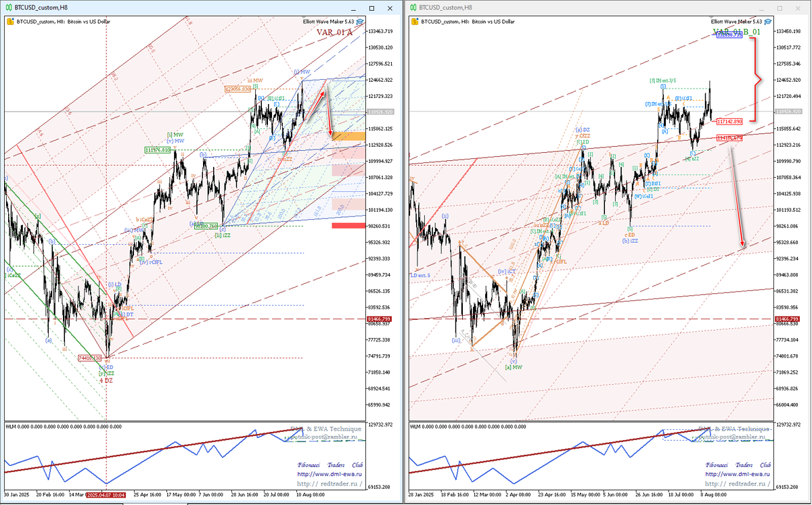Click the 2025.04.07 10:04 date marker
The image size is (812, 505).
[105, 495]
